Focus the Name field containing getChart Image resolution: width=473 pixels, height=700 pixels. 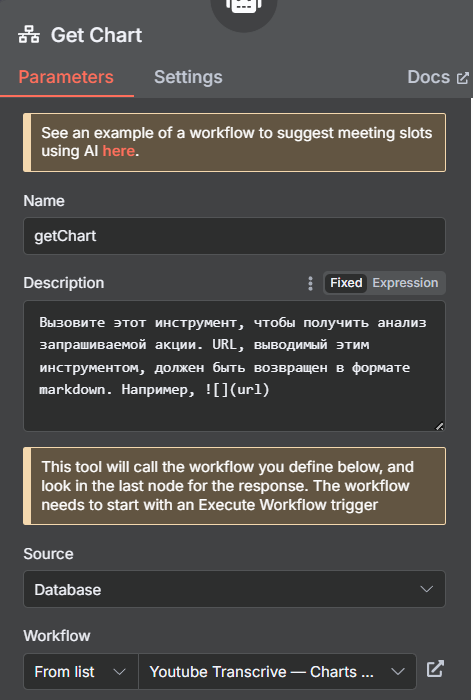click(x=234, y=236)
